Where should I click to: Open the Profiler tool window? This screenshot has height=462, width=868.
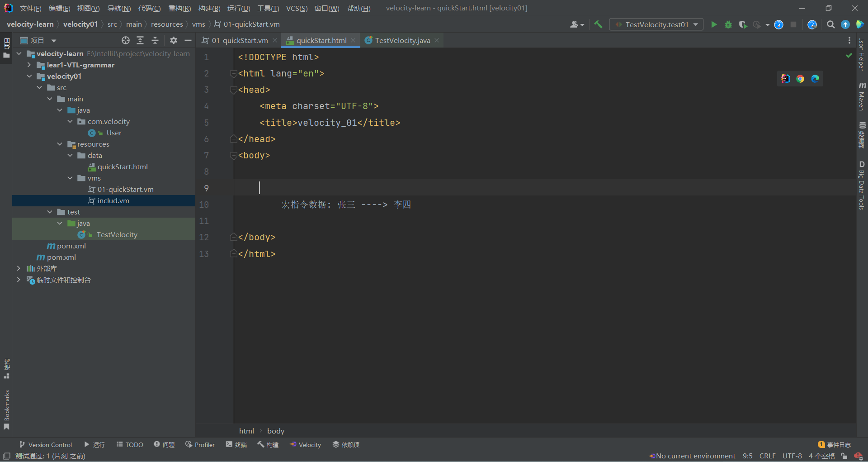(x=200, y=445)
